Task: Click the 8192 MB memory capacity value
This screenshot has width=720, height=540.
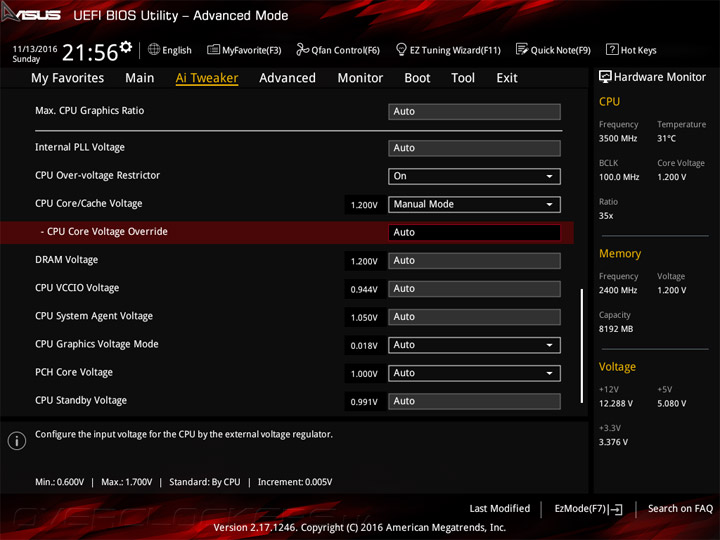Action: coord(616,329)
